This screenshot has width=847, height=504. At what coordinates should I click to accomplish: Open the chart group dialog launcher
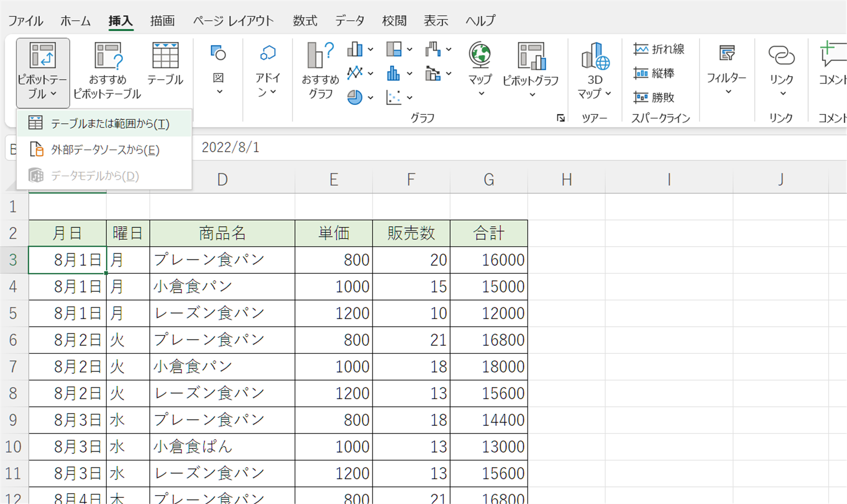tap(560, 118)
